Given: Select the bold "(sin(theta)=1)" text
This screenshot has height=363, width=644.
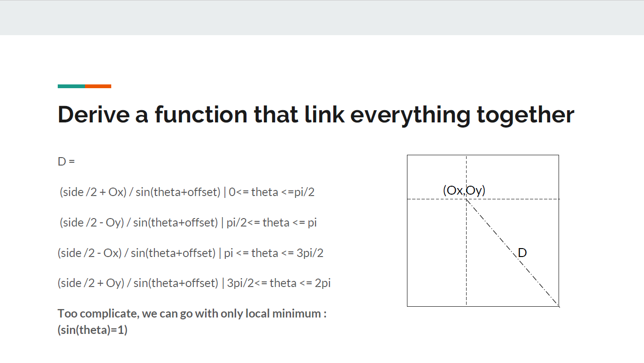Looking at the screenshot, I should point(92,330).
